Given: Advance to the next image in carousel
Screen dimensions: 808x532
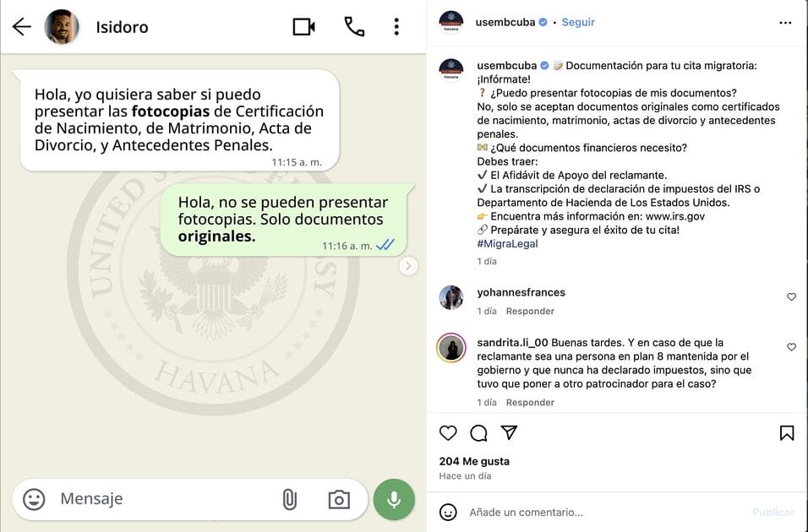Looking at the screenshot, I should tap(408, 266).
